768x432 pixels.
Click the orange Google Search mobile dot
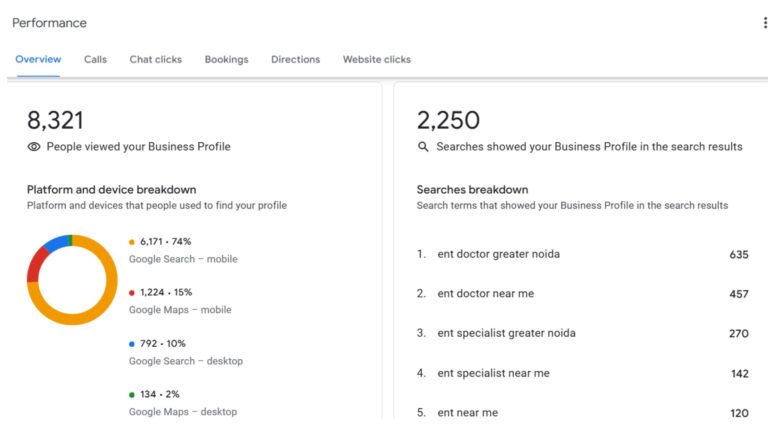tap(132, 242)
